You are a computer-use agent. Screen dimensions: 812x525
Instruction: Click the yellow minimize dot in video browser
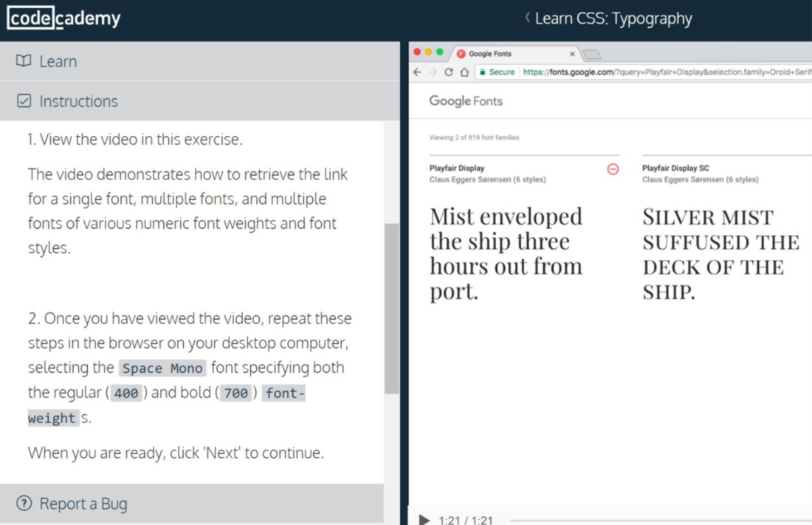(x=429, y=52)
